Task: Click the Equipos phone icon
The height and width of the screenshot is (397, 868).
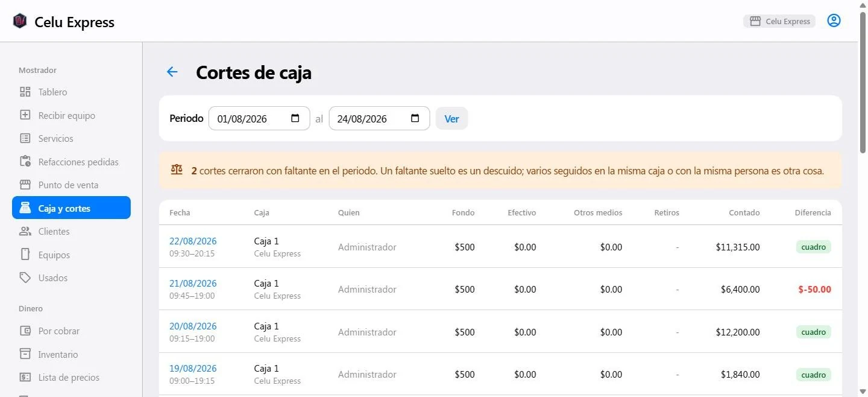Action: 25,255
